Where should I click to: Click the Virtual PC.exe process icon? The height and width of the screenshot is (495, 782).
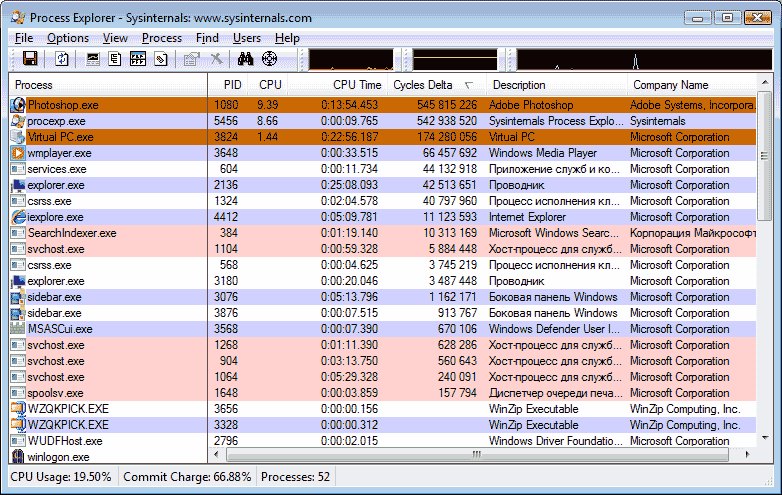coord(18,137)
